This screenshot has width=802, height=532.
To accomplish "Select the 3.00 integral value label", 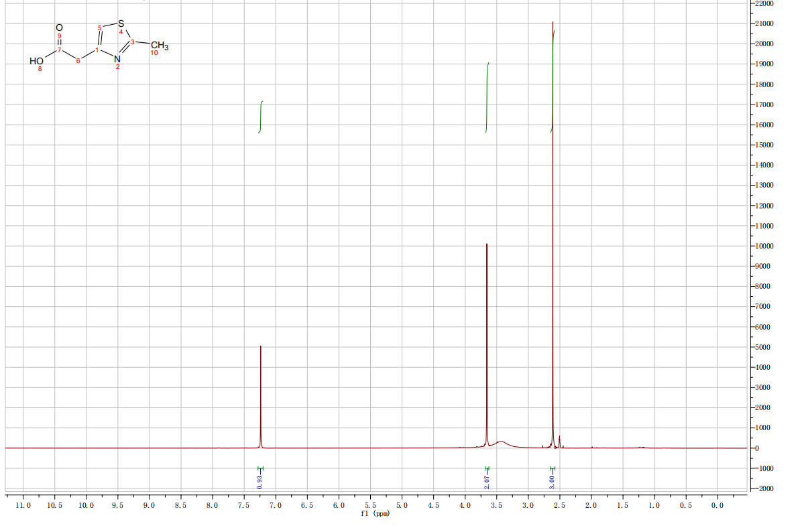I will point(553,478).
